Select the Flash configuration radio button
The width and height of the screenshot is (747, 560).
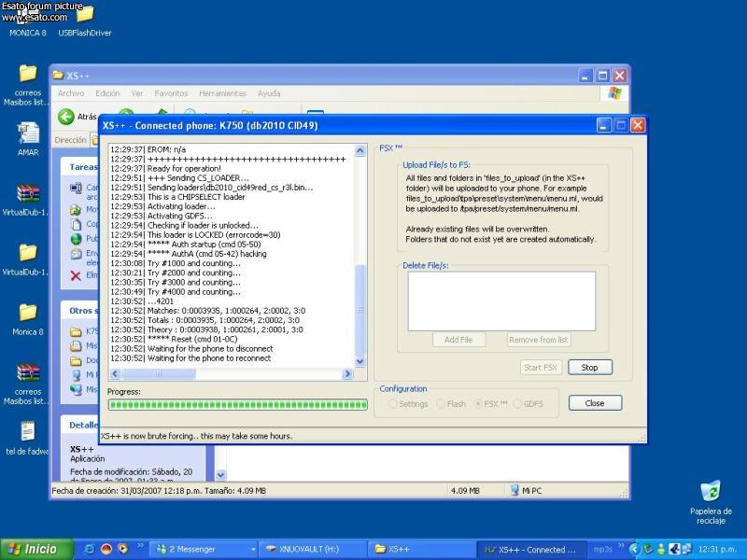click(x=441, y=404)
